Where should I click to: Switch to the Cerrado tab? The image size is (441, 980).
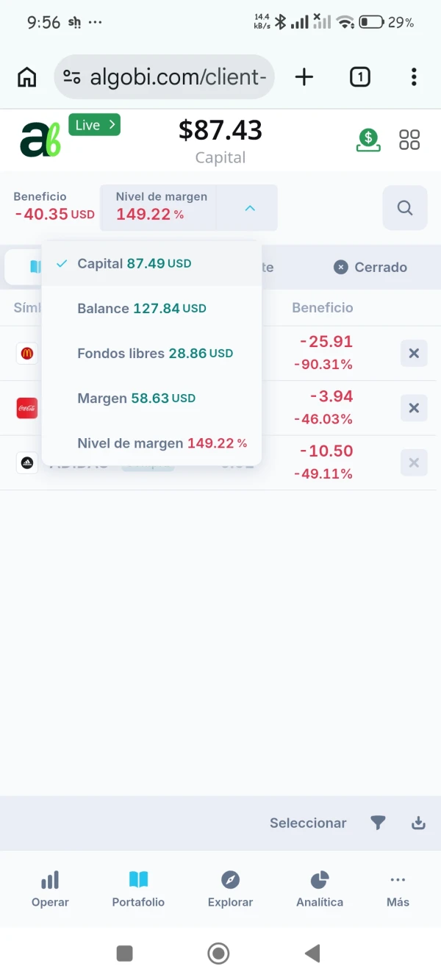(x=370, y=267)
